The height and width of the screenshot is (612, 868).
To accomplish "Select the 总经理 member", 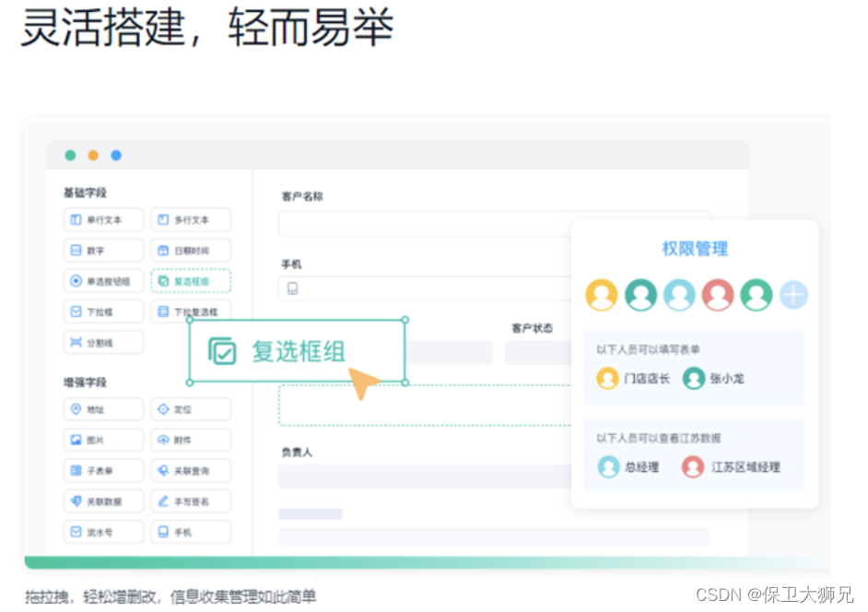I will pos(628,467).
